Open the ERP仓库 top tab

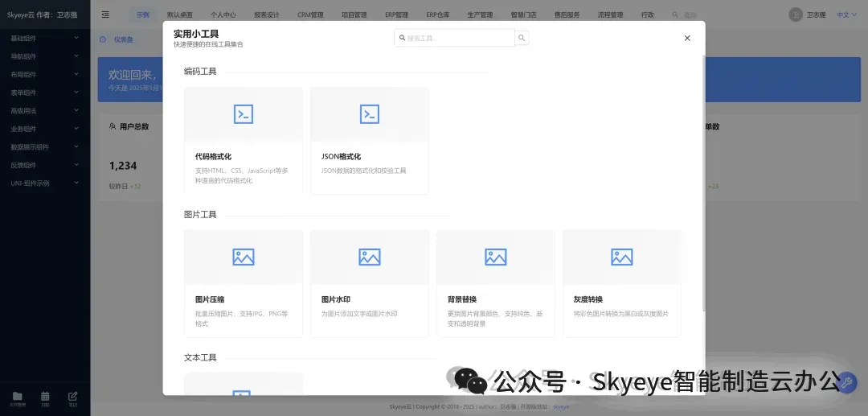pyautogui.click(x=438, y=15)
